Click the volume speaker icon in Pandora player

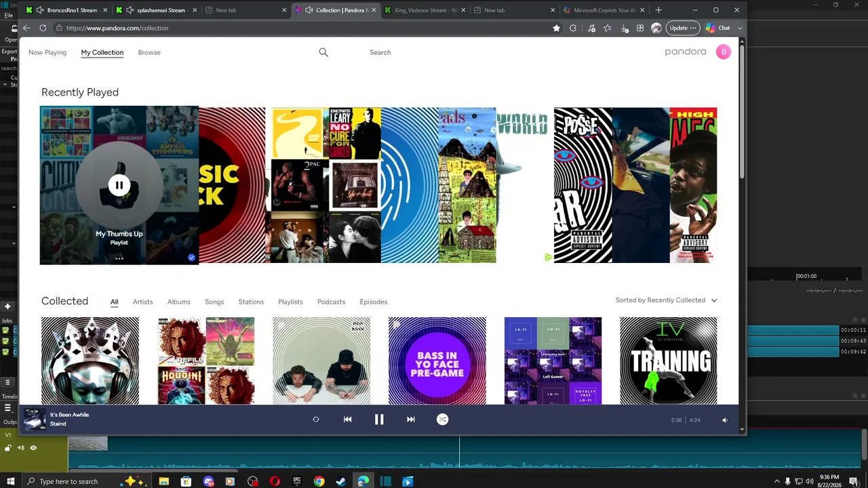tap(724, 420)
